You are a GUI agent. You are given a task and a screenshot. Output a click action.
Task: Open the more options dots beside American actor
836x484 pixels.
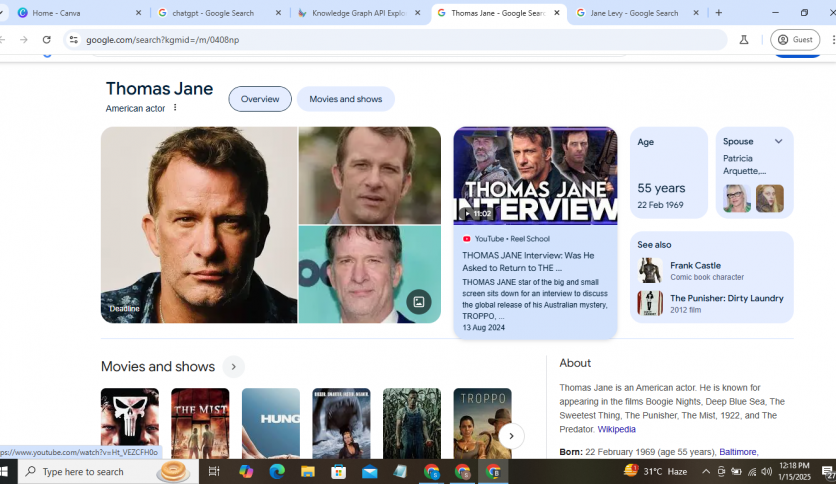tap(175, 108)
